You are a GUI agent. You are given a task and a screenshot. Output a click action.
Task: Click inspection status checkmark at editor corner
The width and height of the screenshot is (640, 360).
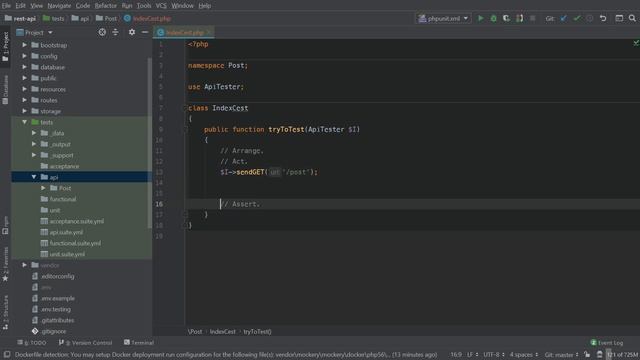tap(636, 43)
